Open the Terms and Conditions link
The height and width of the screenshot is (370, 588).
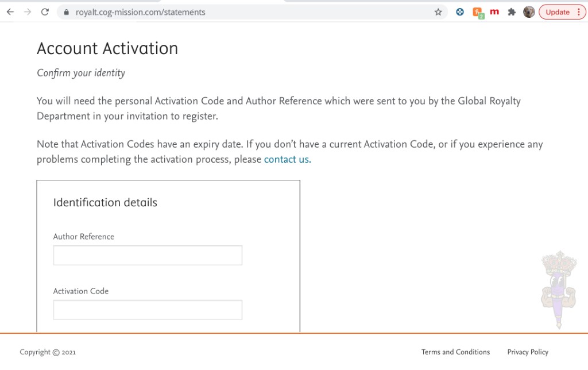455,352
